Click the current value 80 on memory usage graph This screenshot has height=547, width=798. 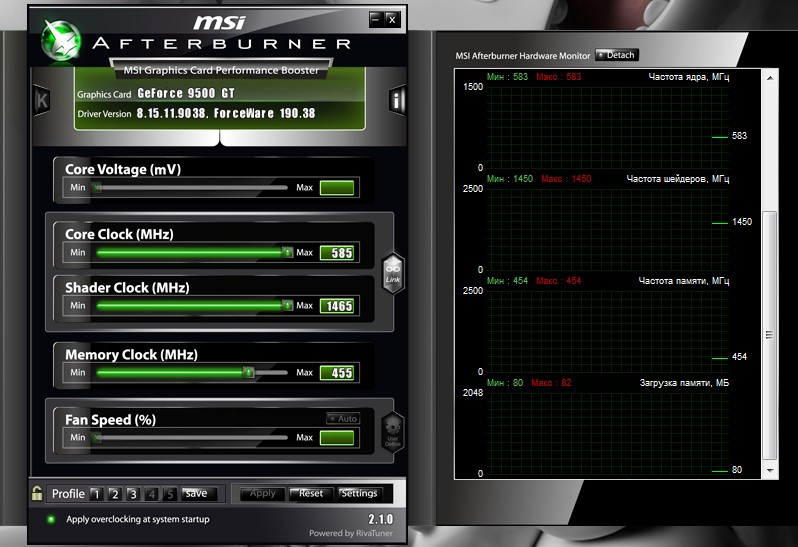(x=737, y=470)
